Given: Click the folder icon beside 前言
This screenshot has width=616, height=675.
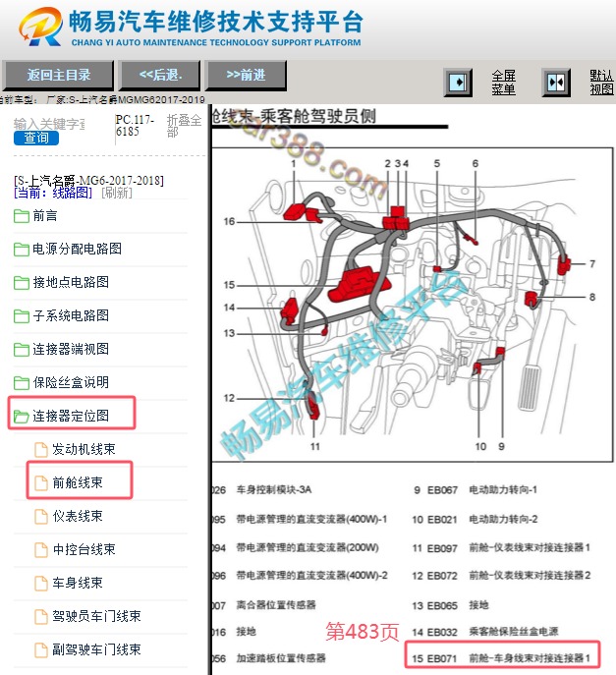Looking at the screenshot, I should pos(21,216).
